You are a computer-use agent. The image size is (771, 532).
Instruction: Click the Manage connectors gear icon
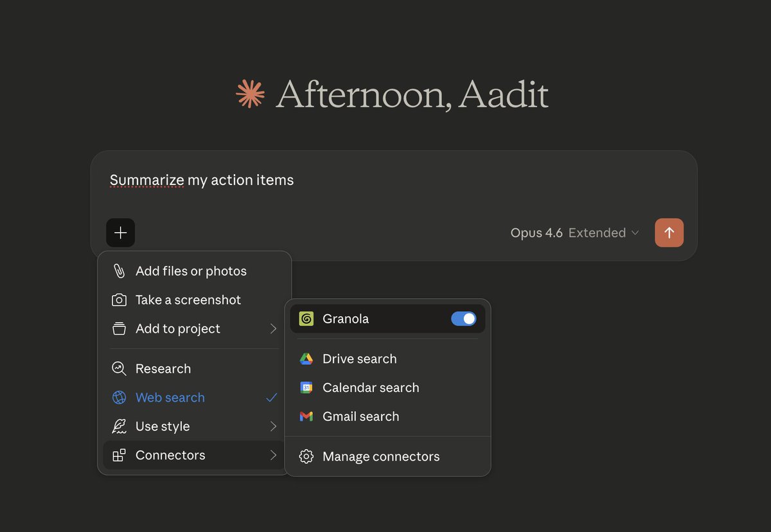click(x=306, y=457)
